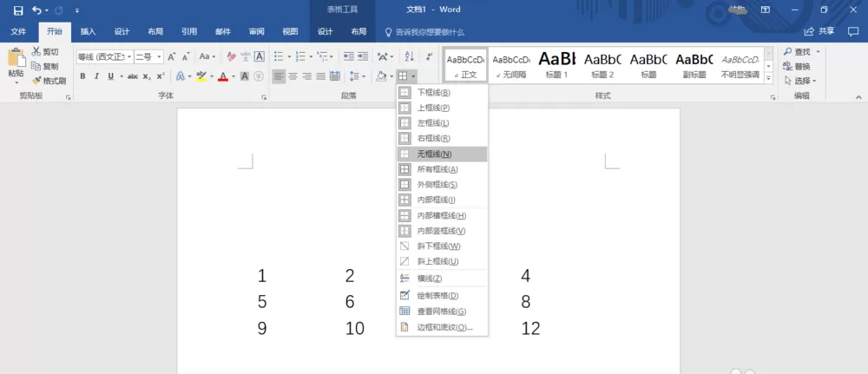Increase paragraph indent

[x=363, y=56]
